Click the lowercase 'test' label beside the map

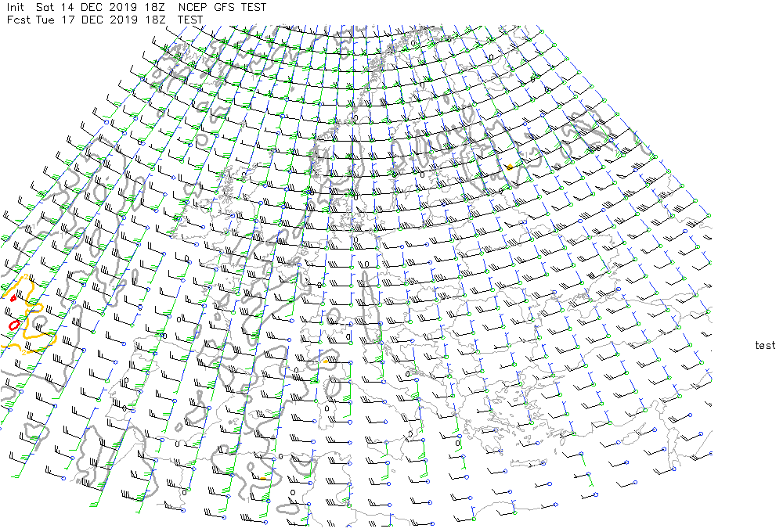765,345
